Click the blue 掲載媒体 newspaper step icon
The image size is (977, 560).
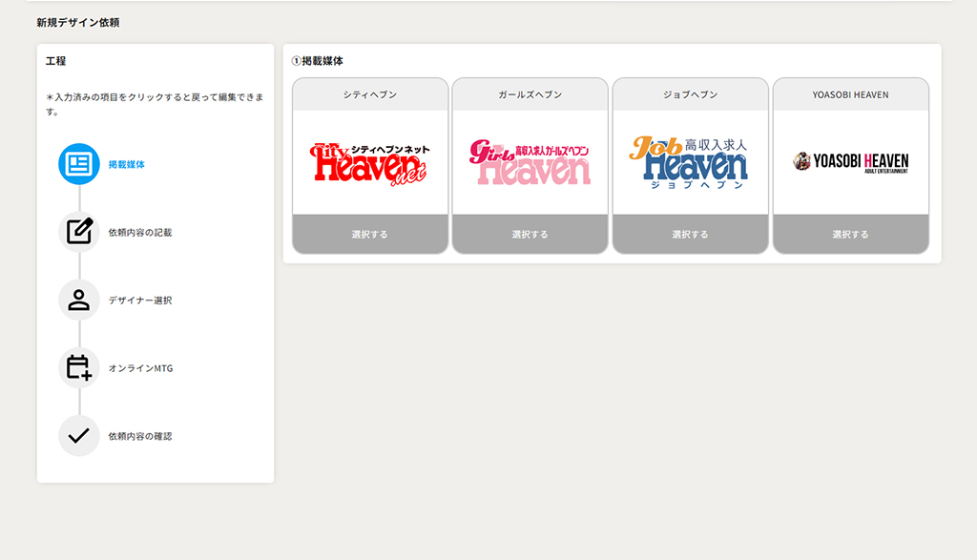(79, 164)
